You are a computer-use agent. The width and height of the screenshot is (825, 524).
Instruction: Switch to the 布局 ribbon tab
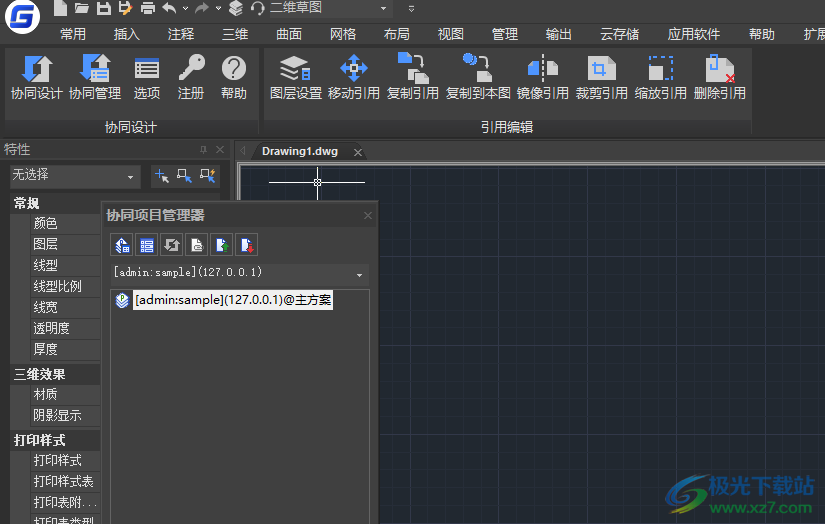397,34
